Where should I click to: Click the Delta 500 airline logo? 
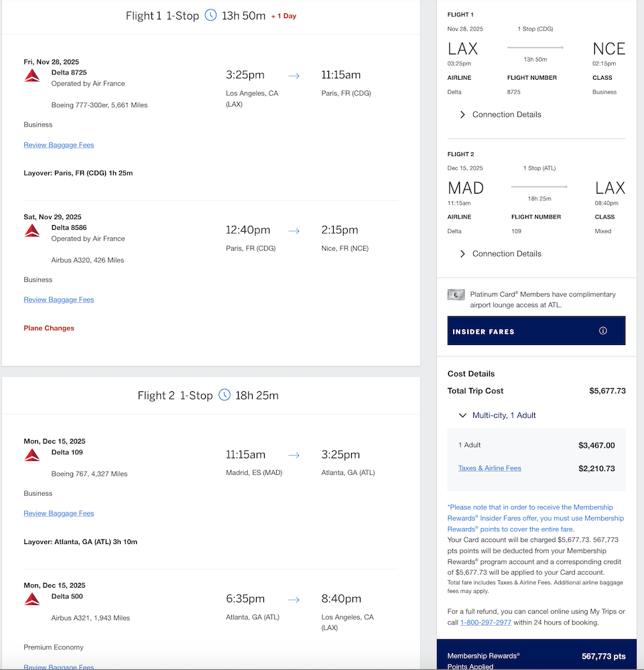tap(32, 600)
